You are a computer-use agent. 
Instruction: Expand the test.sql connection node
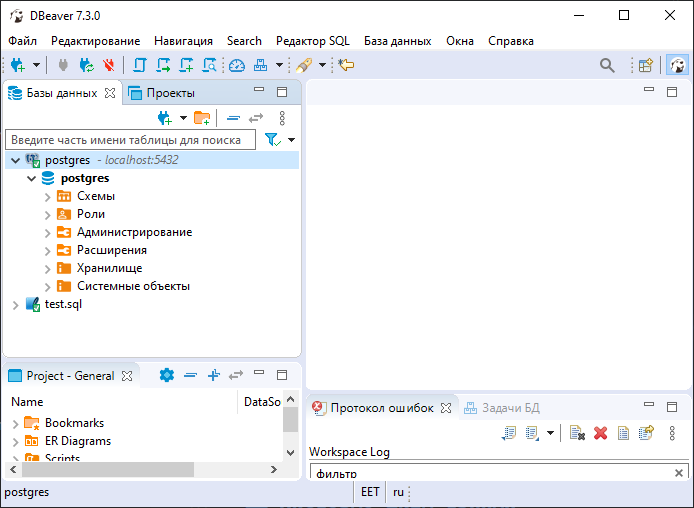point(15,305)
